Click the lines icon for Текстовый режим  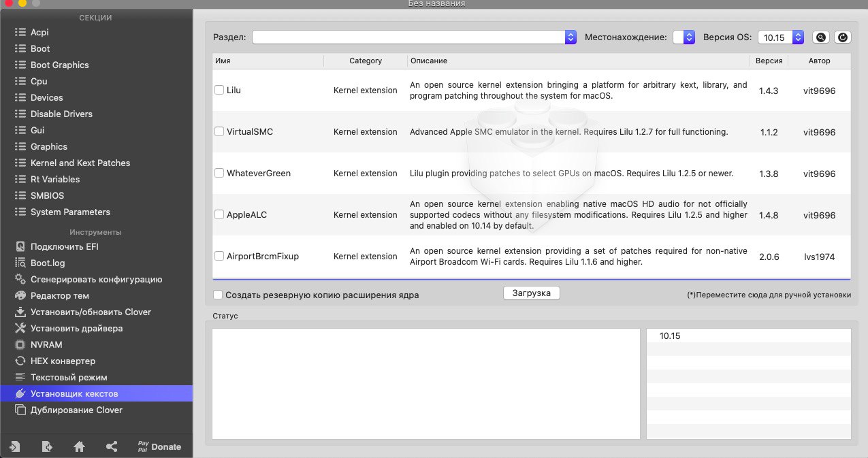click(x=20, y=377)
